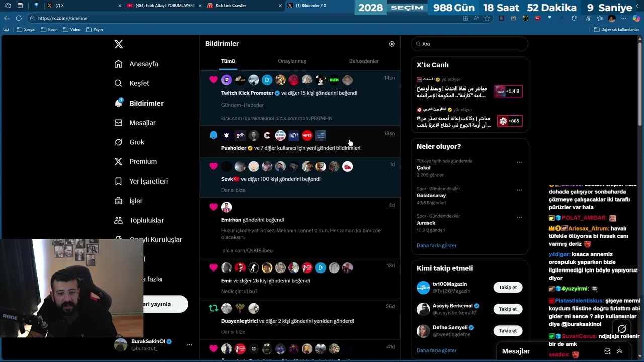Open more options for Çakal trend
The image size is (644, 362).
[519, 162]
